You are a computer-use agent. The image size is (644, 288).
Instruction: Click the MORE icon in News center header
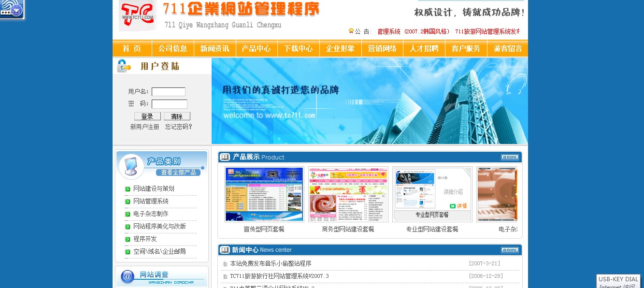510,250
